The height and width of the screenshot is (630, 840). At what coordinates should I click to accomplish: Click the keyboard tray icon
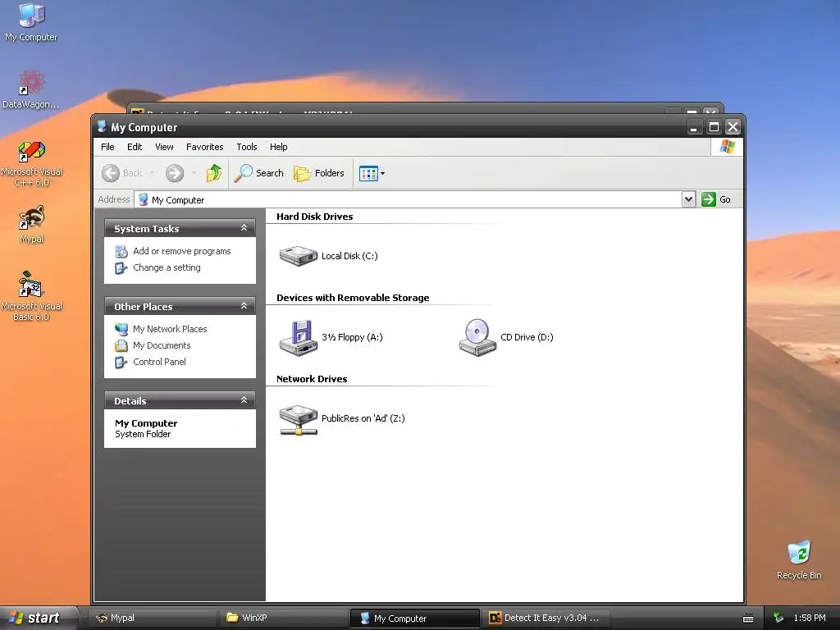pyautogui.click(x=748, y=619)
